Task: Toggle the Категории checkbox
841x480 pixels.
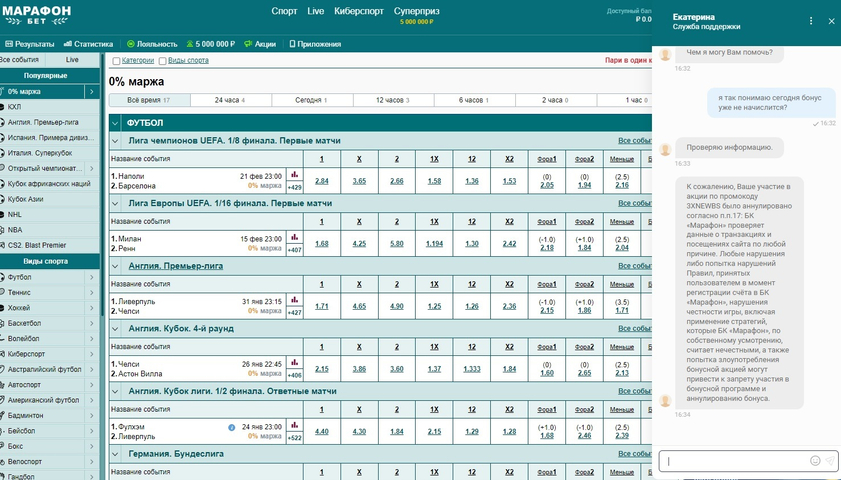Action: pos(116,61)
